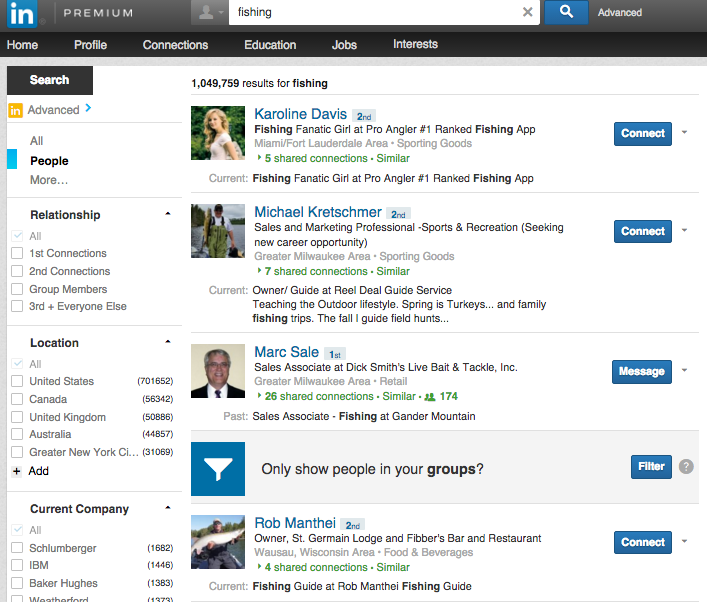Click the Search tab in sidebar
Screen dimensions: 707x602
click(50, 80)
